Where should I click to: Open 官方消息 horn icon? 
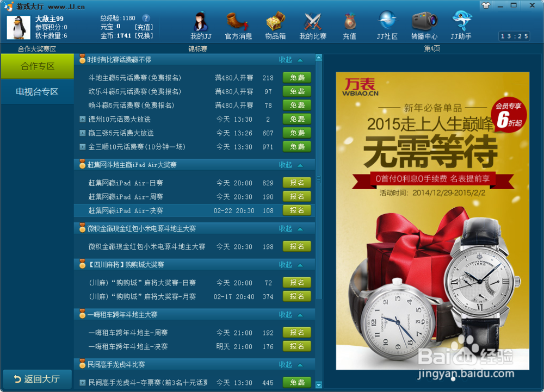[x=238, y=22]
